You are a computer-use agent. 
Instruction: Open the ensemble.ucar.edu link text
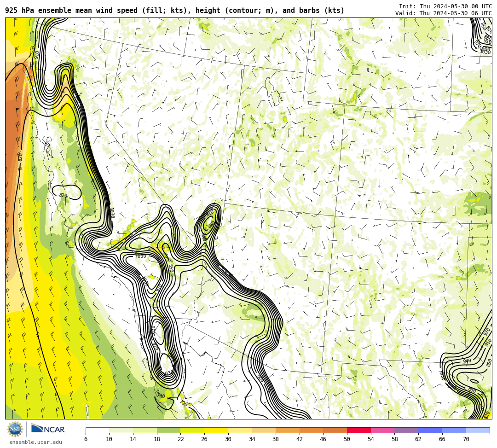pos(36,442)
